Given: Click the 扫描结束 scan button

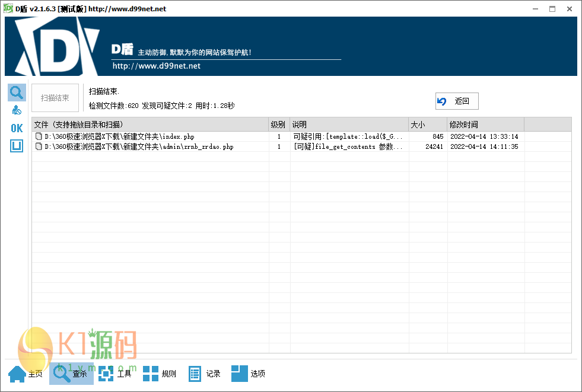Looking at the screenshot, I should click(x=55, y=98).
